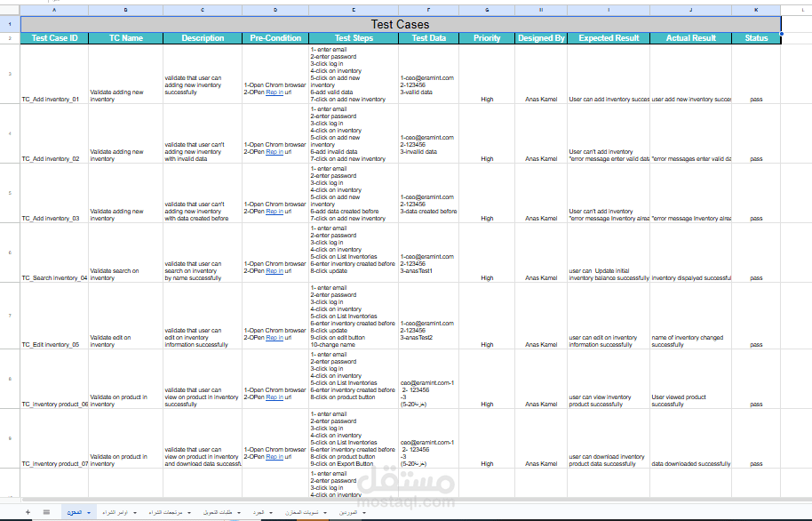Select User viewed product successfully cell

tap(691, 379)
